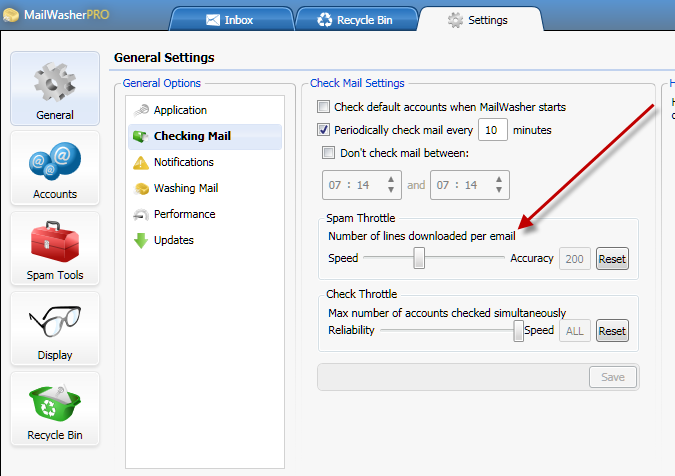Click the Application paperclip icon
The width and height of the screenshot is (675, 476).
[x=141, y=111]
